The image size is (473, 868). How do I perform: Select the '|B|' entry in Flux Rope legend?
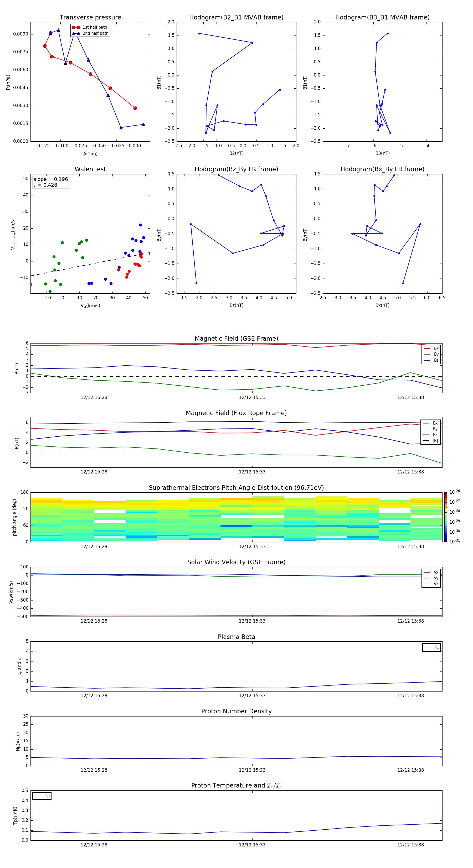[x=431, y=441]
